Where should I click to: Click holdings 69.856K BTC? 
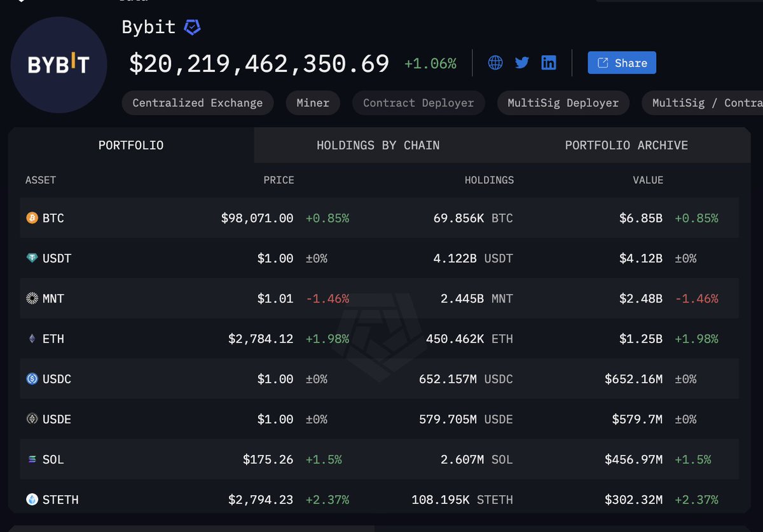click(x=473, y=218)
